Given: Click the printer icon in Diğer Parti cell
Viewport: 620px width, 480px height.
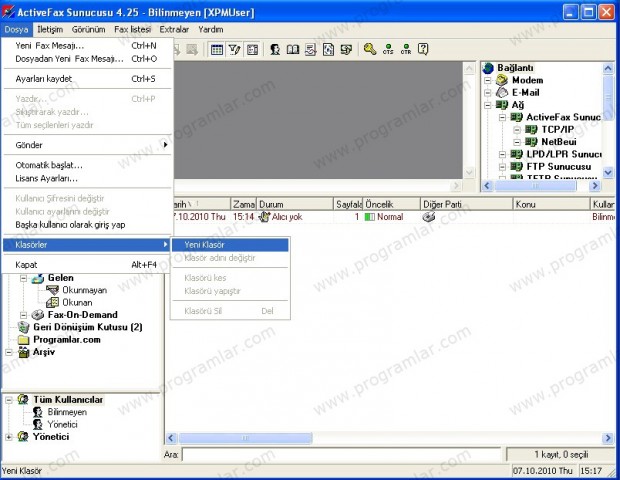Looking at the screenshot, I should (429, 217).
